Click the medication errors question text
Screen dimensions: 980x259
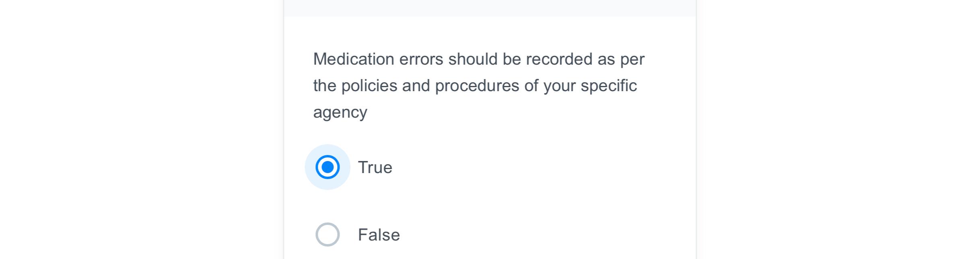[475, 85]
